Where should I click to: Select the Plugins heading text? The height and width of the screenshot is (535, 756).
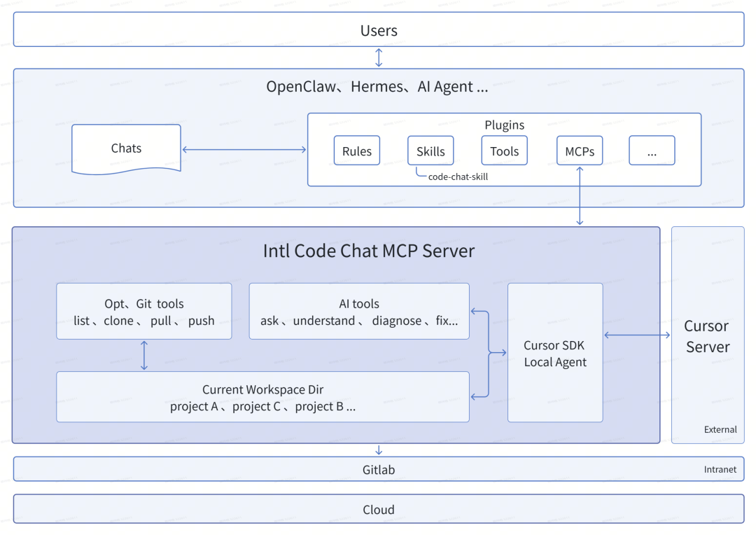coord(504,125)
